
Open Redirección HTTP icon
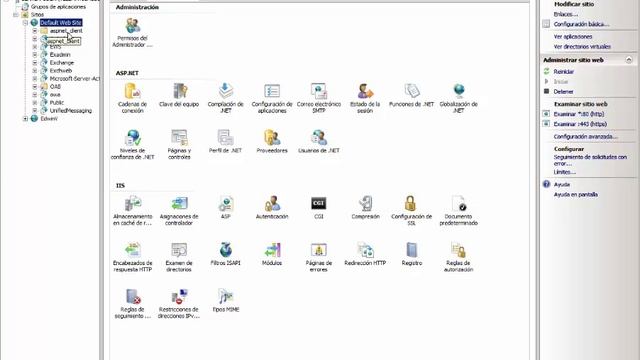point(365,250)
